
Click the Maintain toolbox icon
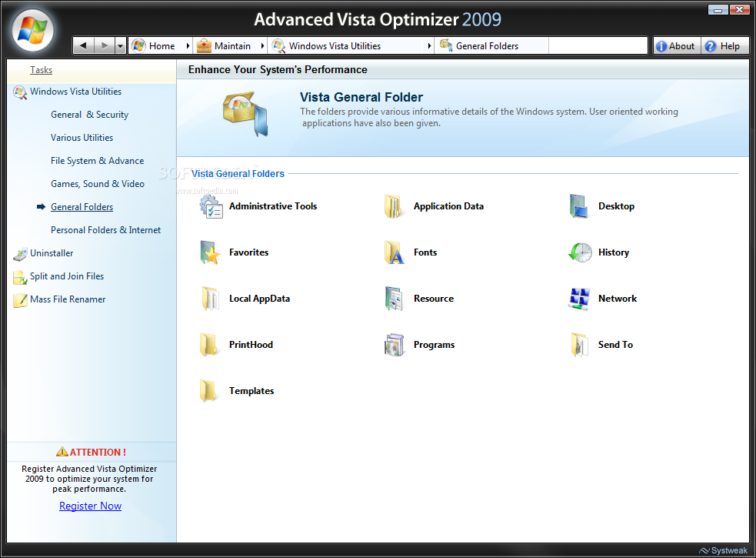coord(204,46)
